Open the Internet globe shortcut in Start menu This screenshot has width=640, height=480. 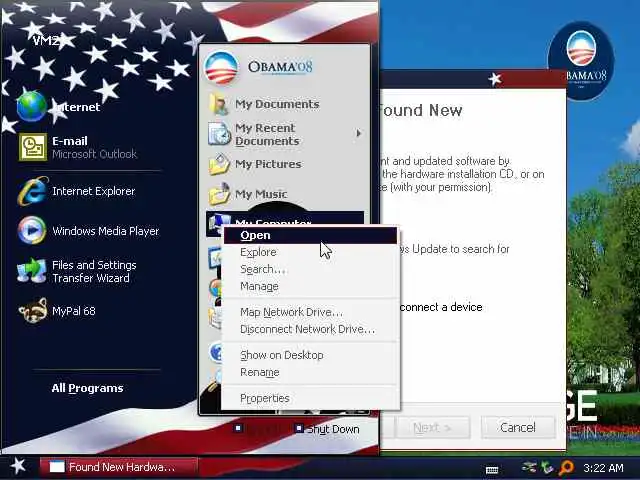pos(59,107)
